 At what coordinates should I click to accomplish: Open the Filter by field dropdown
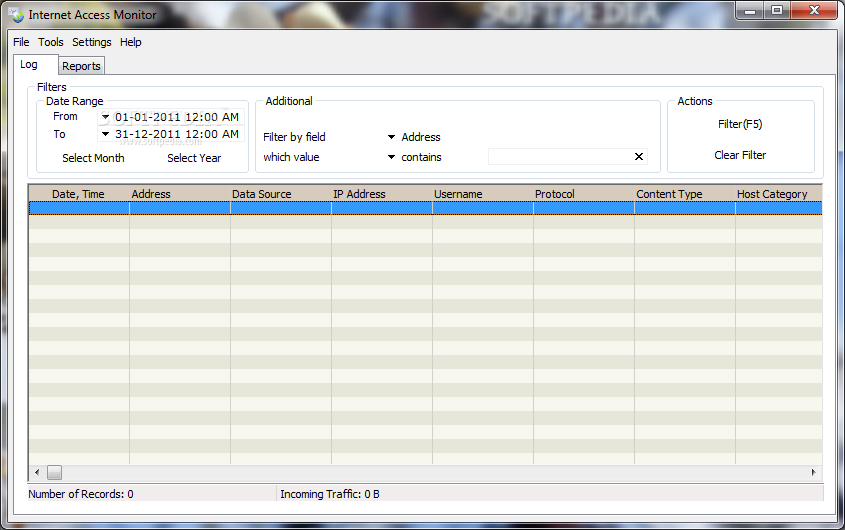click(x=392, y=137)
